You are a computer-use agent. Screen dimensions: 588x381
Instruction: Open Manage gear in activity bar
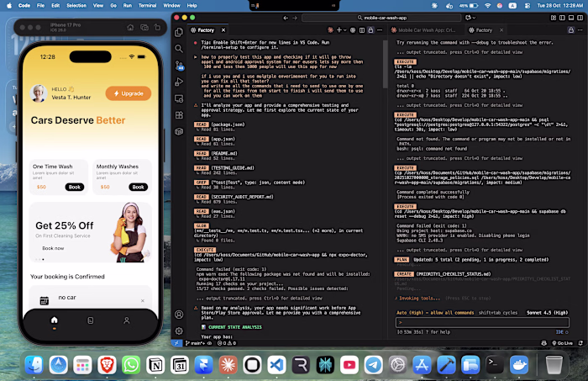179,331
